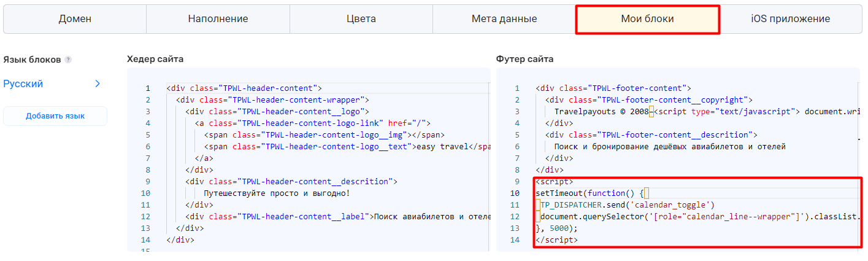Click header code line 1 TPWL-header-content
The height and width of the screenshot is (261, 868).
[244, 88]
